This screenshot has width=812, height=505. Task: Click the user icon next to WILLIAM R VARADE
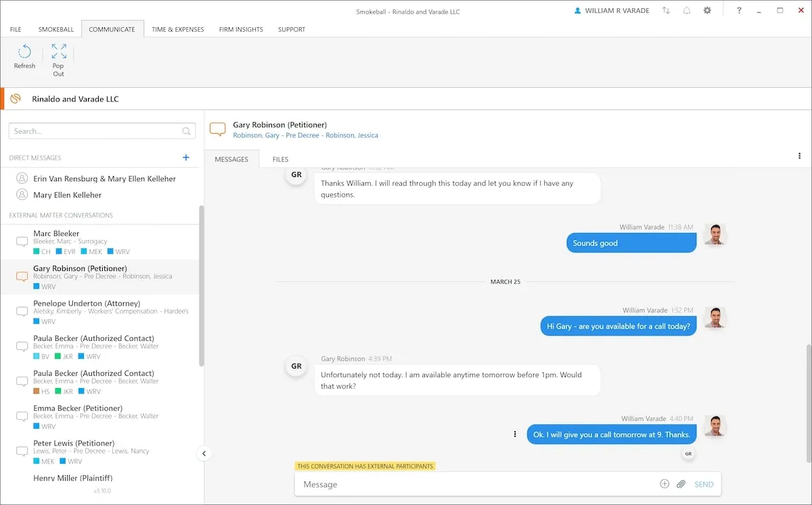click(577, 11)
